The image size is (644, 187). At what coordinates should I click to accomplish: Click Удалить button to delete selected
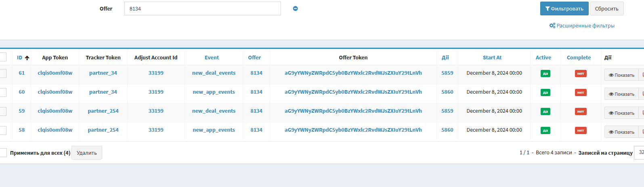pos(87,153)
